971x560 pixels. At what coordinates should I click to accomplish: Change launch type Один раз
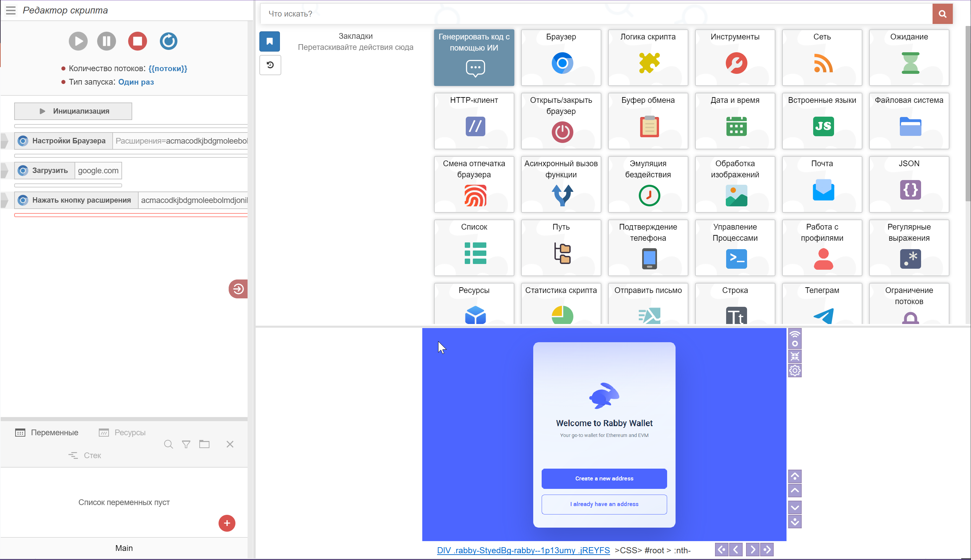pyautogui.click(x=136, y=82)
